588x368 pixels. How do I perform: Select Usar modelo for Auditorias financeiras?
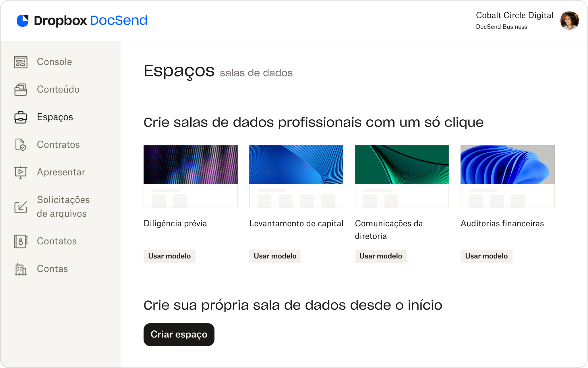[x=486, y=256]
